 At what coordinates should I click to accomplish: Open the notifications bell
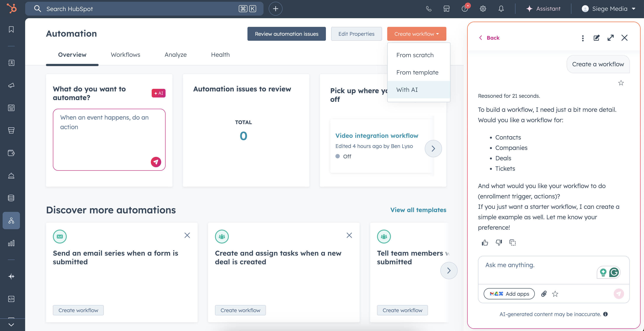coord(501,9)
